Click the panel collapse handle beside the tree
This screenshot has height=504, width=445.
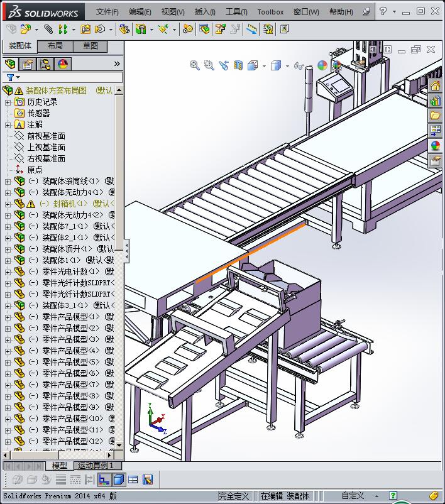pyautogui.click(x=127, y=251)
